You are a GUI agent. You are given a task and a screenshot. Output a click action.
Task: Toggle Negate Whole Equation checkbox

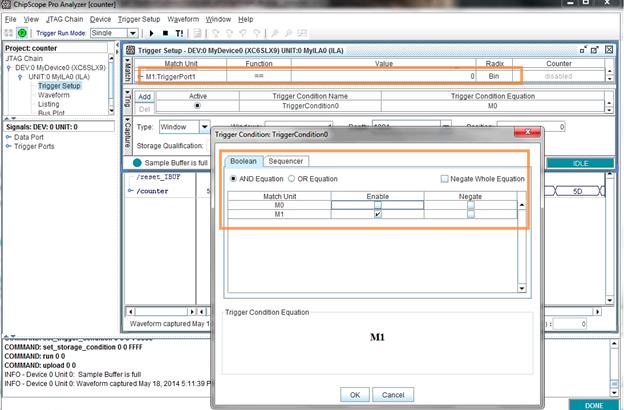pyautogui.click(x=445, y=179)
